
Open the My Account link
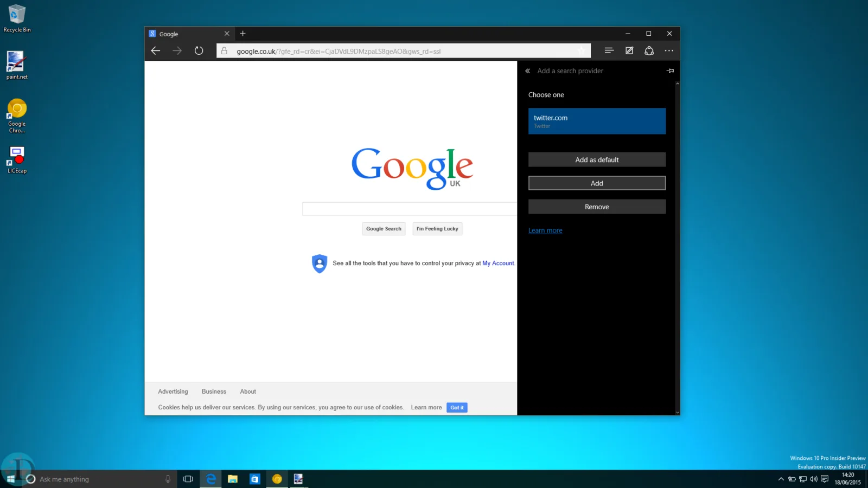pyautogui.click(x=498, y=264)
